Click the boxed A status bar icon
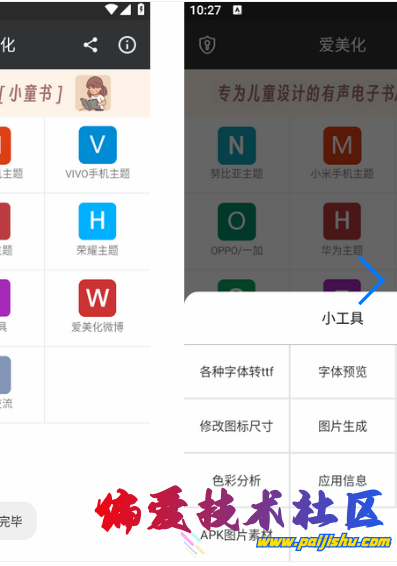397x566 pixels. click(x=237, y=10)
